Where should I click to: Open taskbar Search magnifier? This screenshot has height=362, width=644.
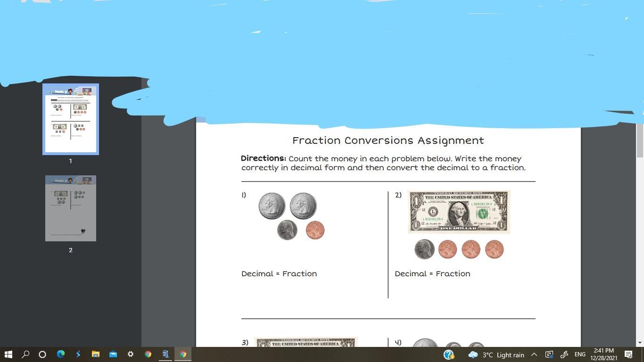pyautogui.click(x=25, y=354)
